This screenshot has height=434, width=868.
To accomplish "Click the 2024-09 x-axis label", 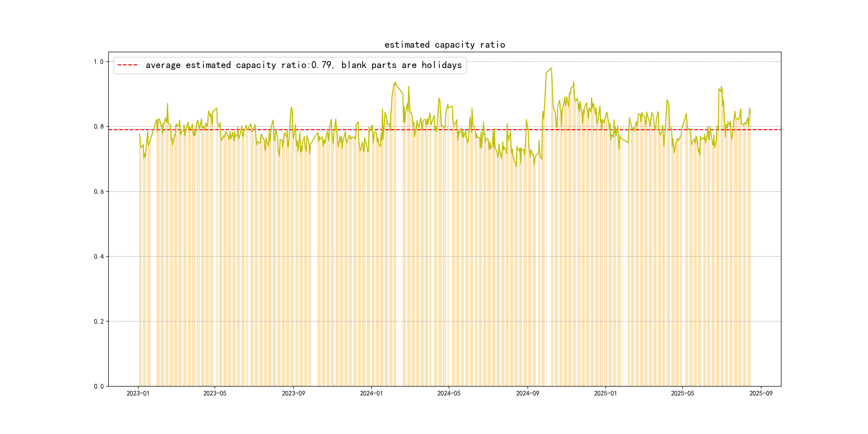I will (x=527, y=393).
